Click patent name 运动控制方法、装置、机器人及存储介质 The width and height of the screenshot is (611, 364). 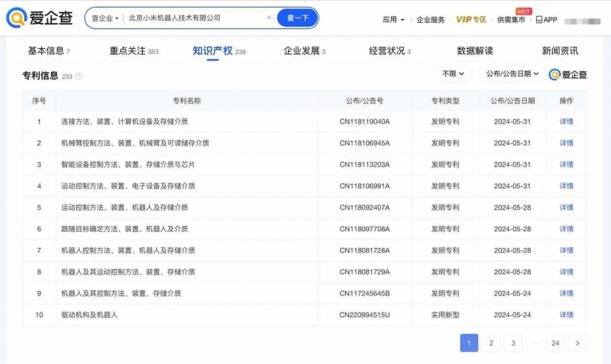click(x=124, y=208)
